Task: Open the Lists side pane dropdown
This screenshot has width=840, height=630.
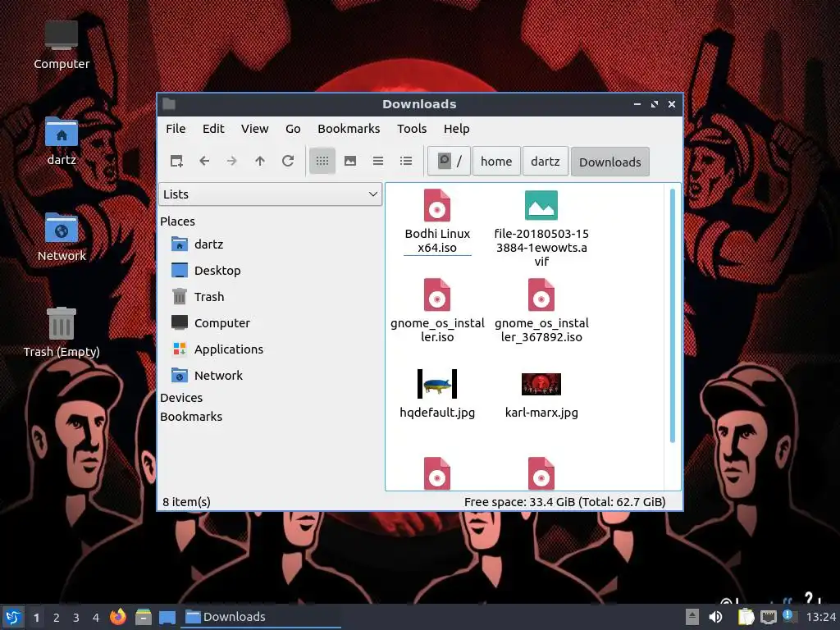Action: [x=270, y=194]
